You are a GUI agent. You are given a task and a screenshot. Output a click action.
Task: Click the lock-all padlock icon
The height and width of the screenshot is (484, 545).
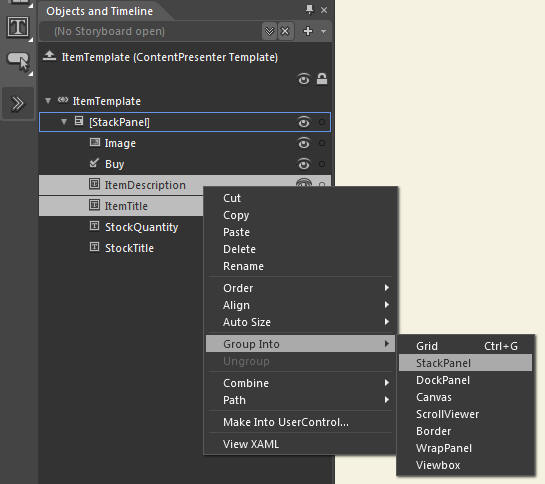coord(322,79)
